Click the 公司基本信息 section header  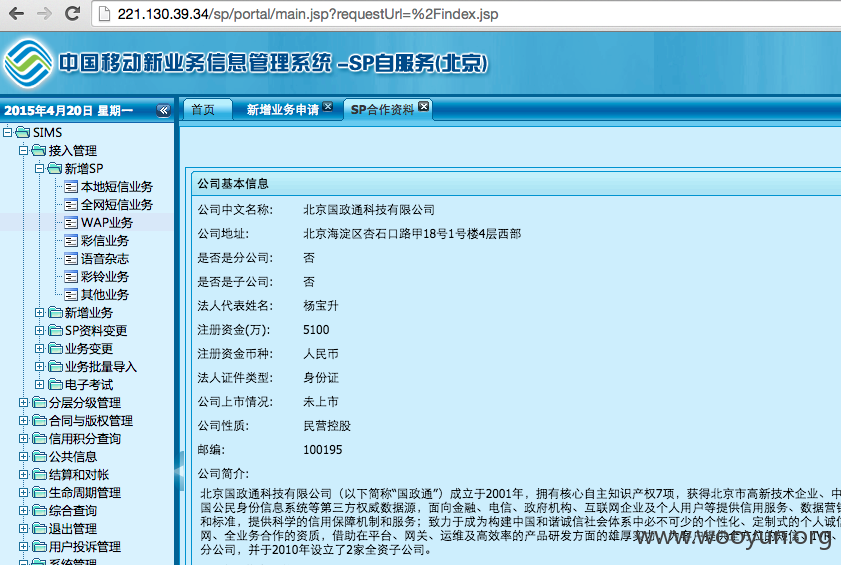233,184
